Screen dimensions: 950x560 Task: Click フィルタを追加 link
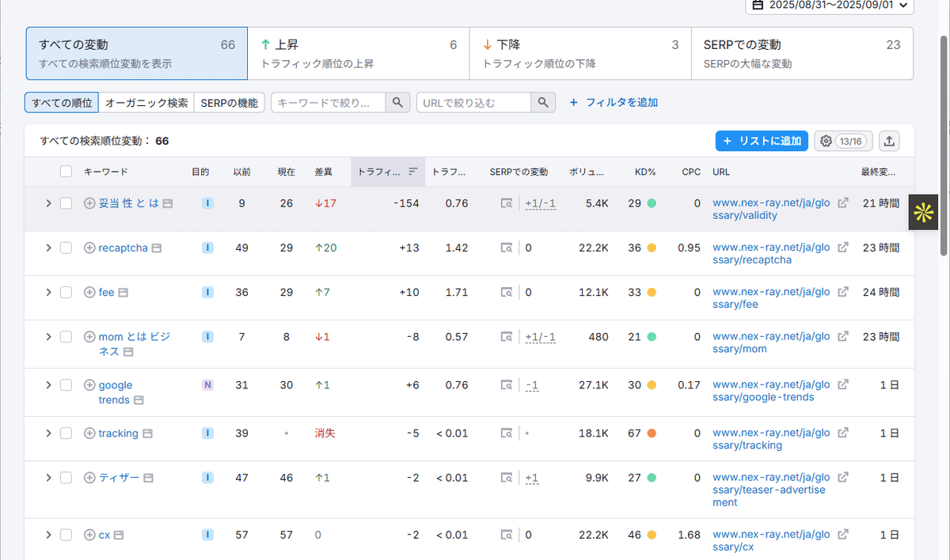pyautogui.click(x=614, y=102)
